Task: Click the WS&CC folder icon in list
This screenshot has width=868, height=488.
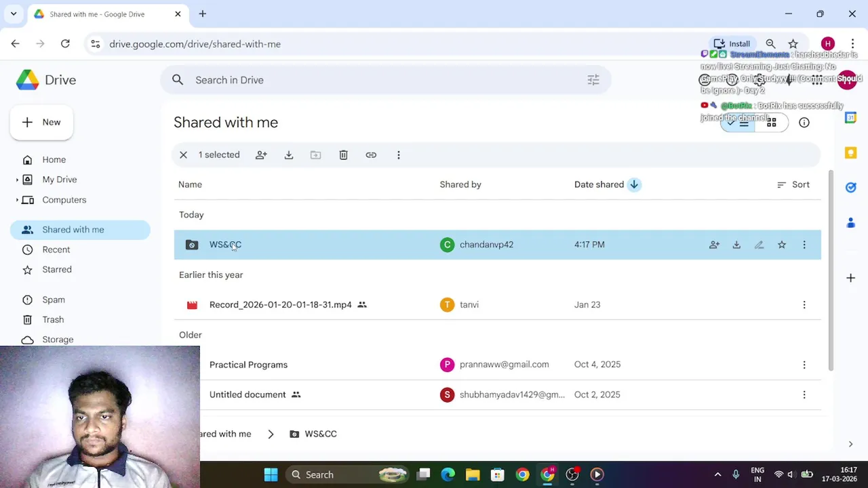Action: [192, 245]
